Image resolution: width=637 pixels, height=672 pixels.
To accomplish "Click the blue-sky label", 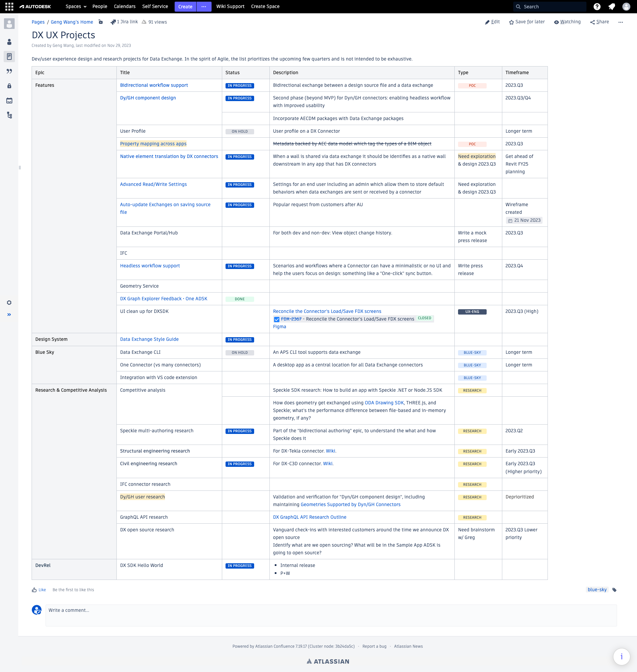I will click(x=597, y=590).
